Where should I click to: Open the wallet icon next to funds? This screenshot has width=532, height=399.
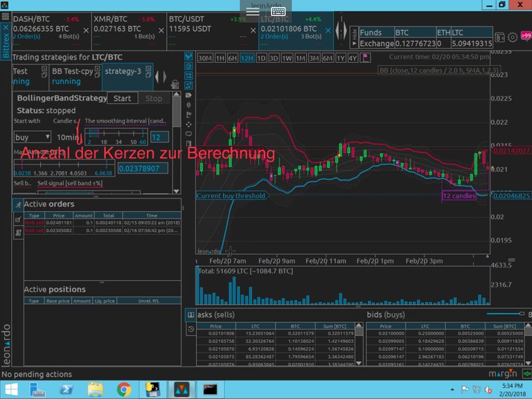click(x=499, y=37)
